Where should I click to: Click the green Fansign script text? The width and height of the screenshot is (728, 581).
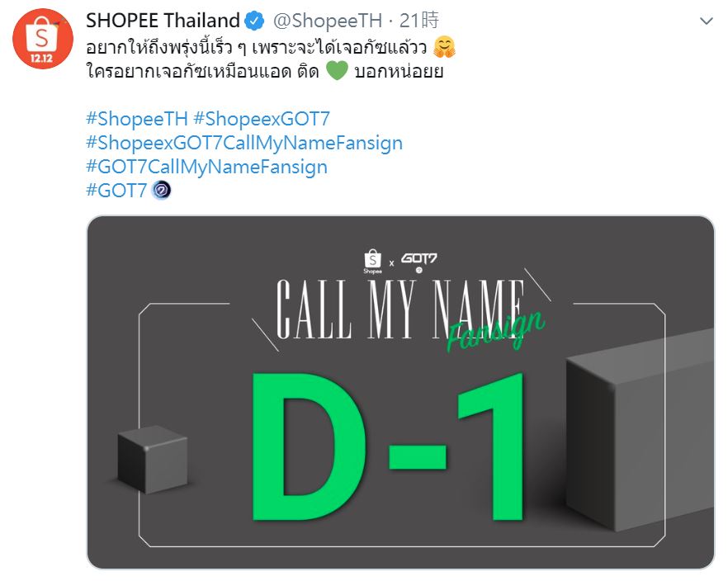495,330
